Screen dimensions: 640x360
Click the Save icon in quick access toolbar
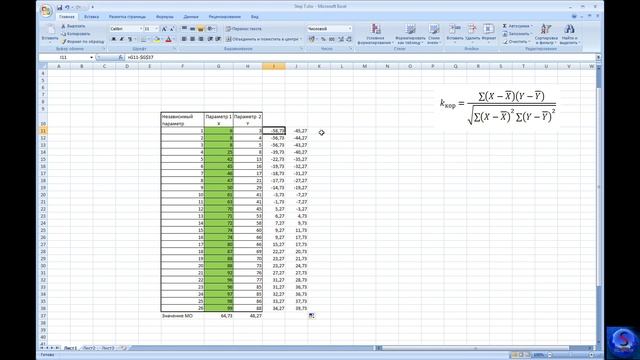tap(60, 7)
